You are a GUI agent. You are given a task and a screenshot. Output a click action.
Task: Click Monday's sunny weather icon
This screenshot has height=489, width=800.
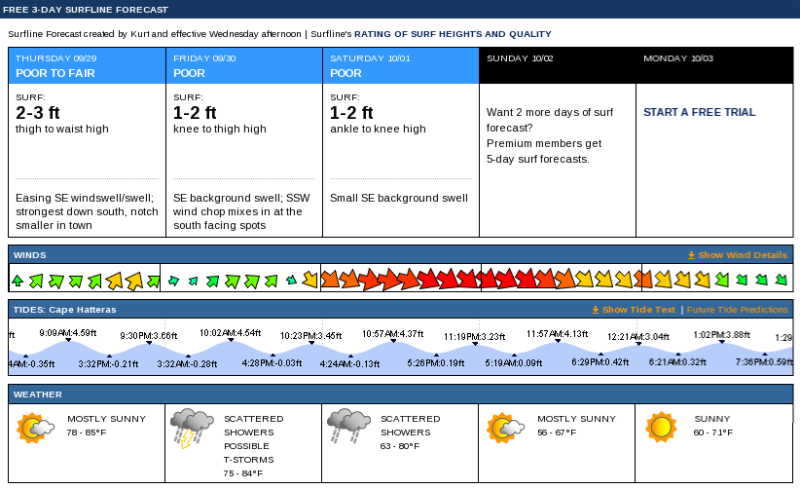pyautogui.click(x=661, y=427)
